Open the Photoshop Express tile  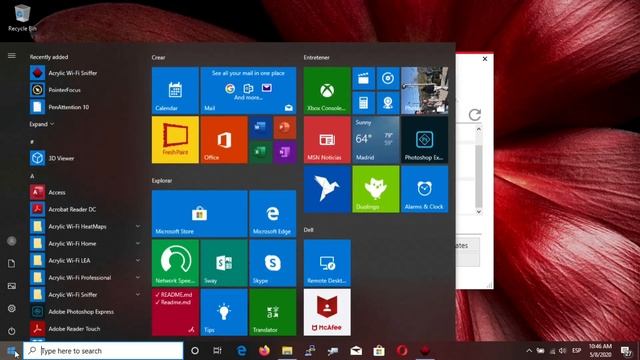coord(424,140)
